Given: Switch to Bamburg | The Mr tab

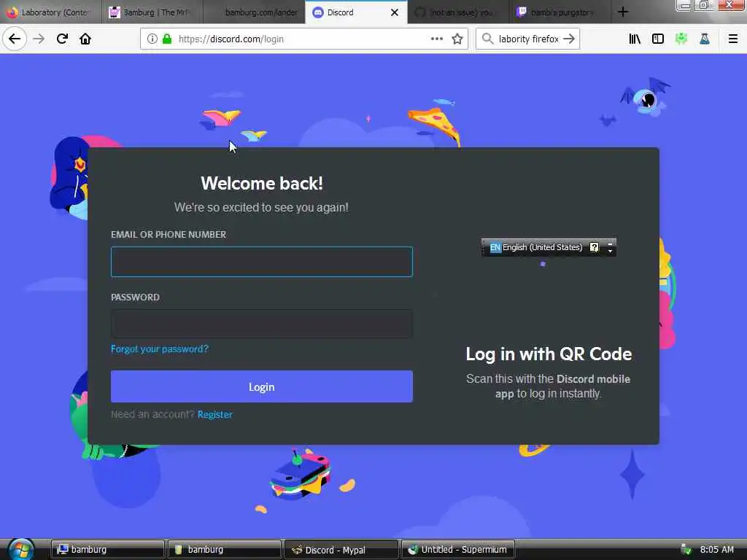Looking at the screenshot, I should [152, 12].
